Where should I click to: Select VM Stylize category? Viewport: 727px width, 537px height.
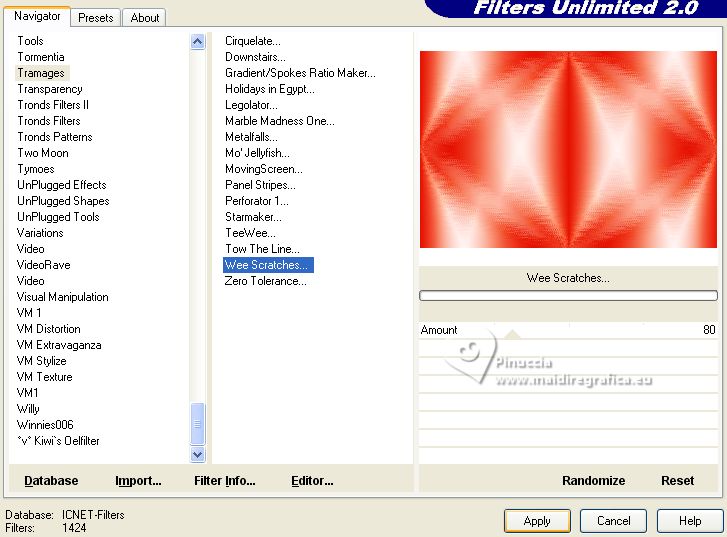pos(41,361)
